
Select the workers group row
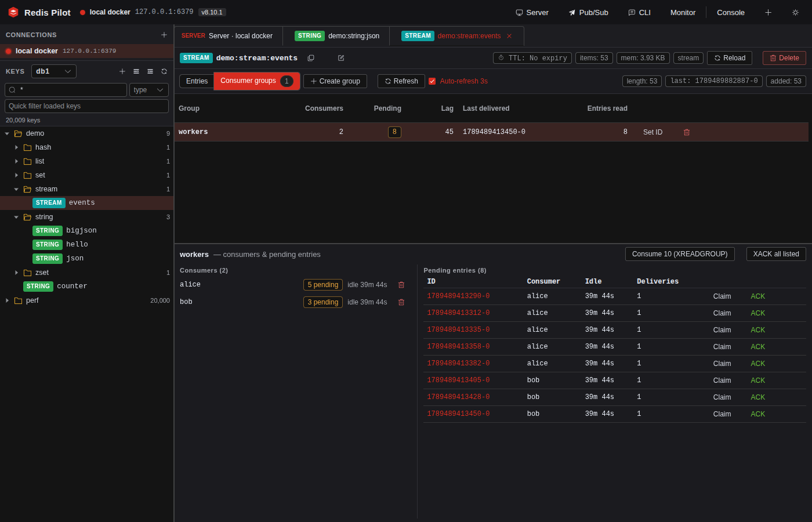tap(491, 132)
